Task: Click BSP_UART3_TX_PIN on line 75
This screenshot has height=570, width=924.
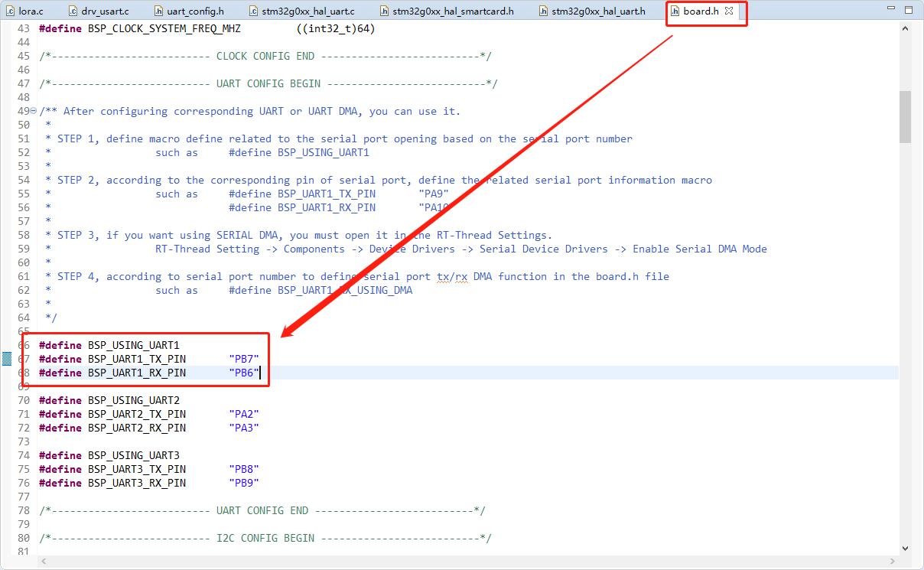Action: [137, 469]
